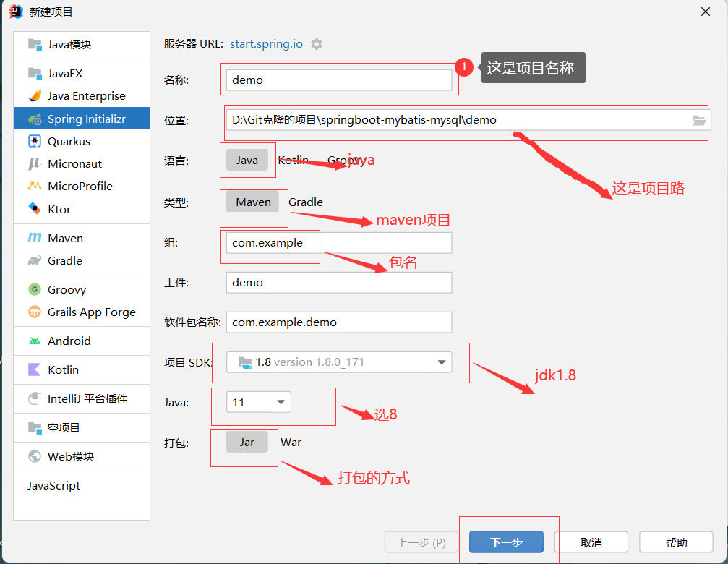Open the 项目 SDK dropdown arrow
728x564 pixels.
[x=442, y=362]
